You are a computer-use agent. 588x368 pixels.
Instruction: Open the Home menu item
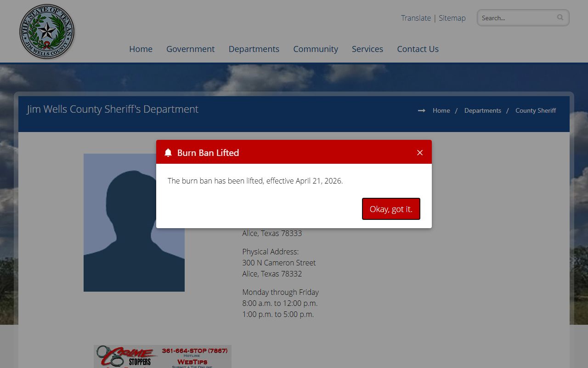tap(141, 49)
